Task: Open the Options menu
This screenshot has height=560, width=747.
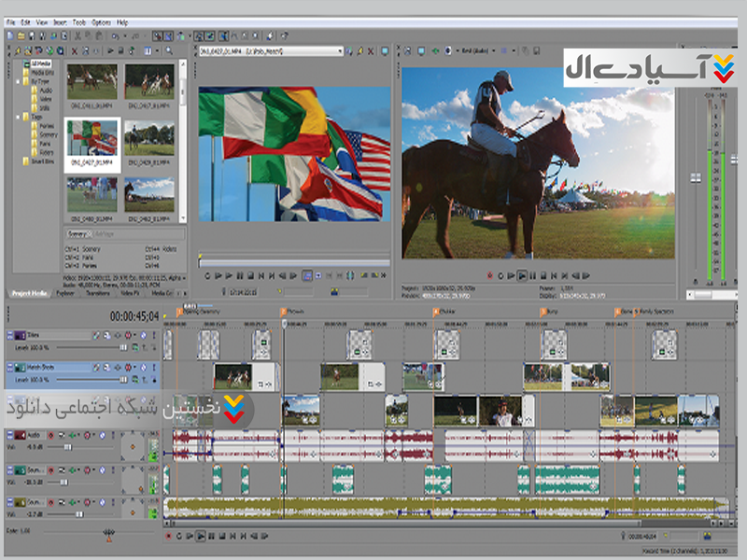Action: pyautogui.click(x=101, y=21)
